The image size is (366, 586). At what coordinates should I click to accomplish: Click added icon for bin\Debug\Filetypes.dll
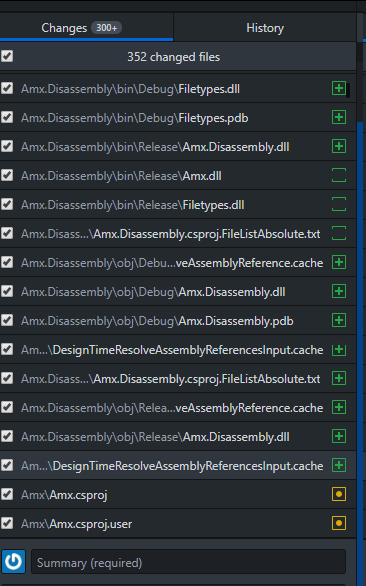point(339,89)
